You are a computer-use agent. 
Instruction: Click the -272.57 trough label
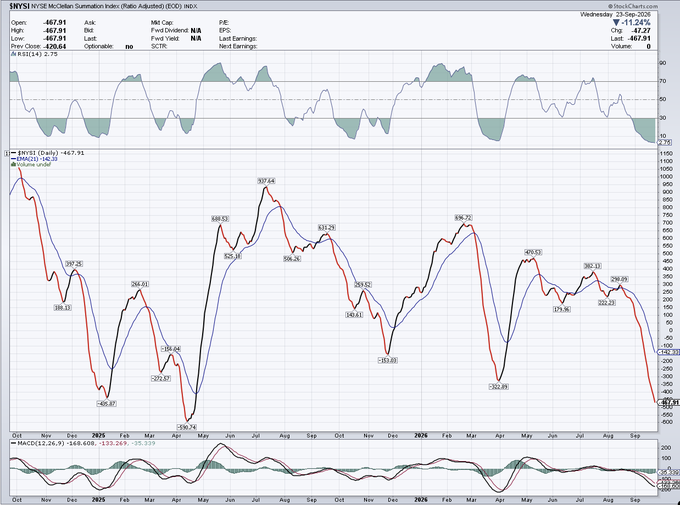pos(161,378)
